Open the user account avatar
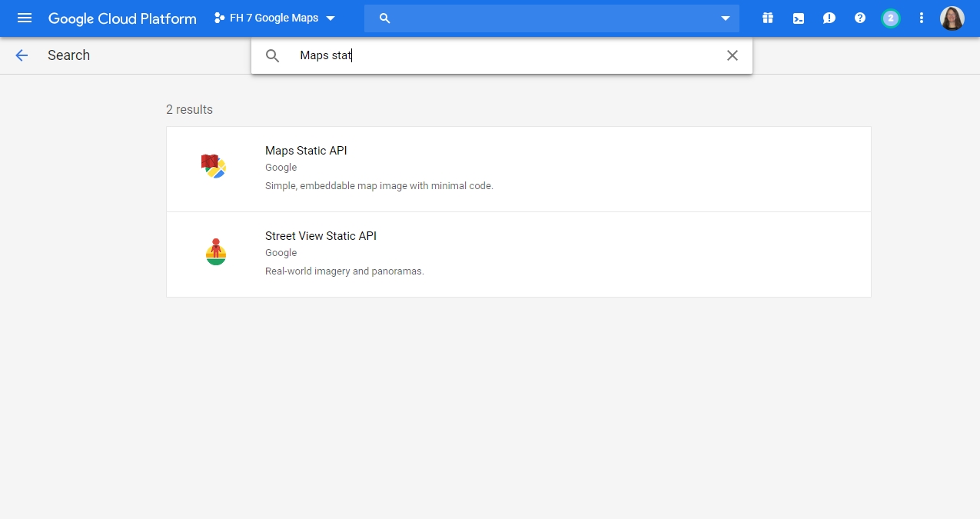The width and height of the screenshot is (980, 519). coord(952,18)
